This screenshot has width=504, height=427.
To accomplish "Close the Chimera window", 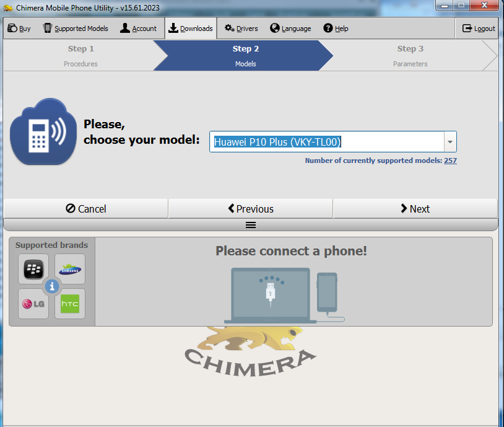I will coord(484,6).
